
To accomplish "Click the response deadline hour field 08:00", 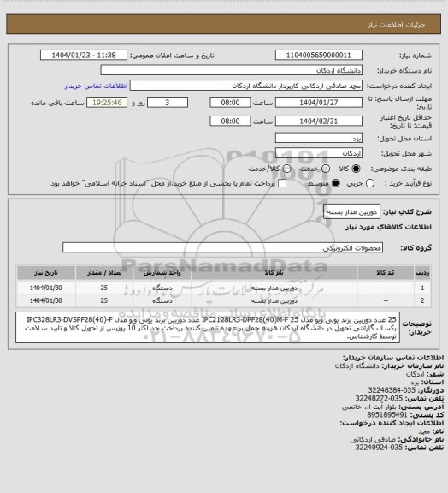I will (x=230, y=103).
